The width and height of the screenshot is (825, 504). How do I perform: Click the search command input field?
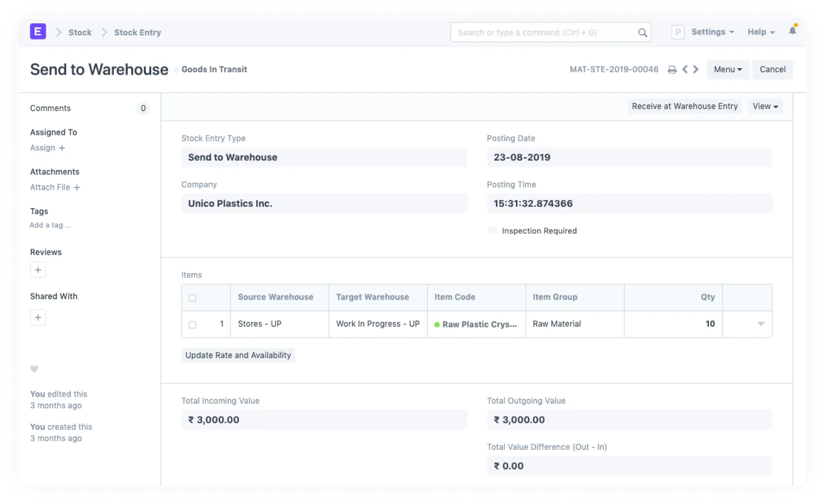pyautogui.click(x=544, y=33)
